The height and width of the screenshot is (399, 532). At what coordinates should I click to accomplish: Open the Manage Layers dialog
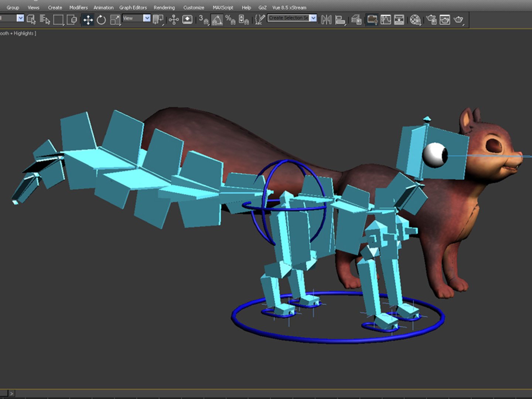pos(356,20)
